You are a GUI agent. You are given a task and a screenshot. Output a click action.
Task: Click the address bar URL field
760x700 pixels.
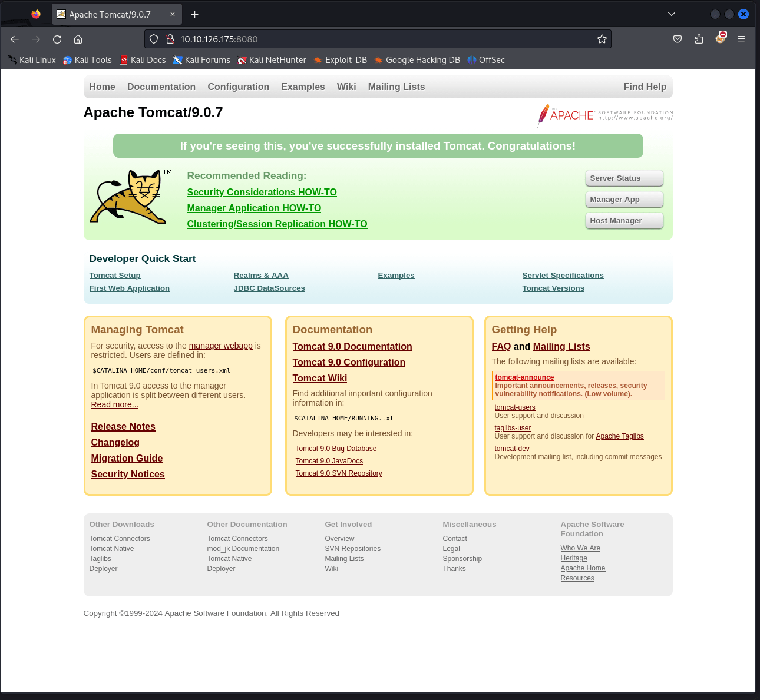pyautogui.click(x=377, y=39)
